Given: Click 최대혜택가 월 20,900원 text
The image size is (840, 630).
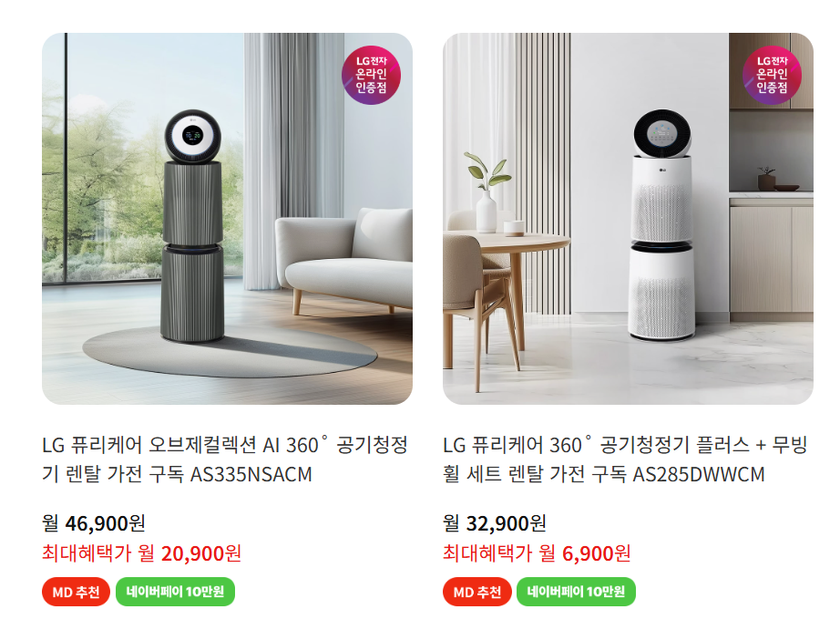Looking at the screenshot, I should click(142, 553).
